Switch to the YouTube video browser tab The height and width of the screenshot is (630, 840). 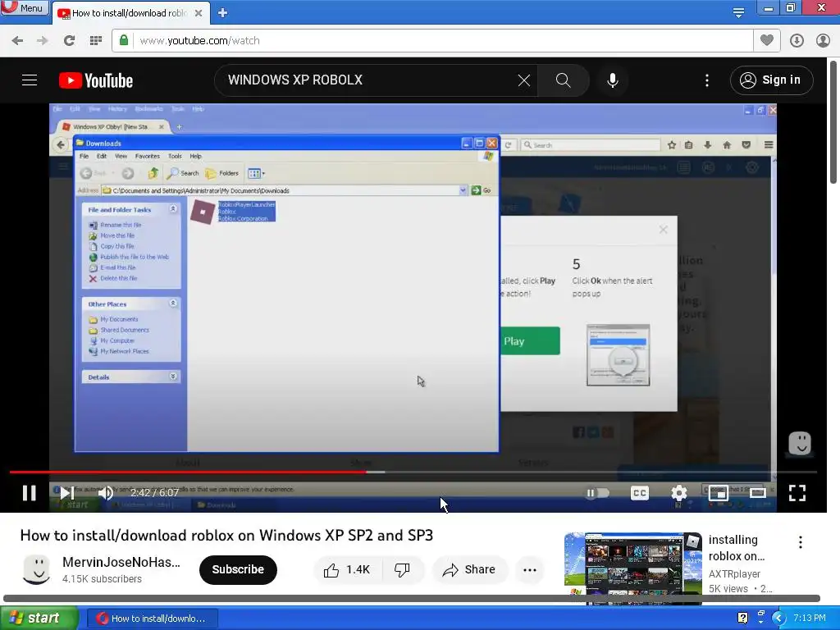[x=130, y=13]
